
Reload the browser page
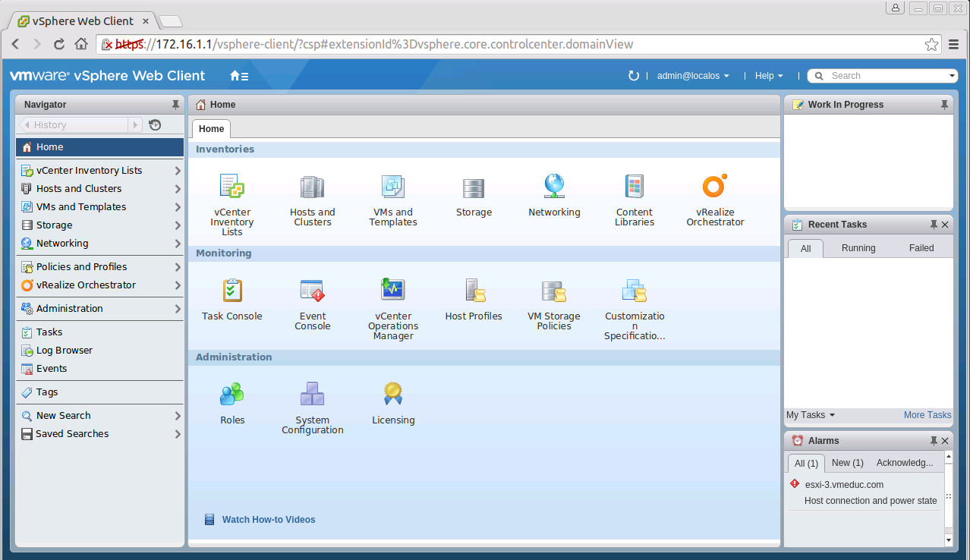(58, 44)
